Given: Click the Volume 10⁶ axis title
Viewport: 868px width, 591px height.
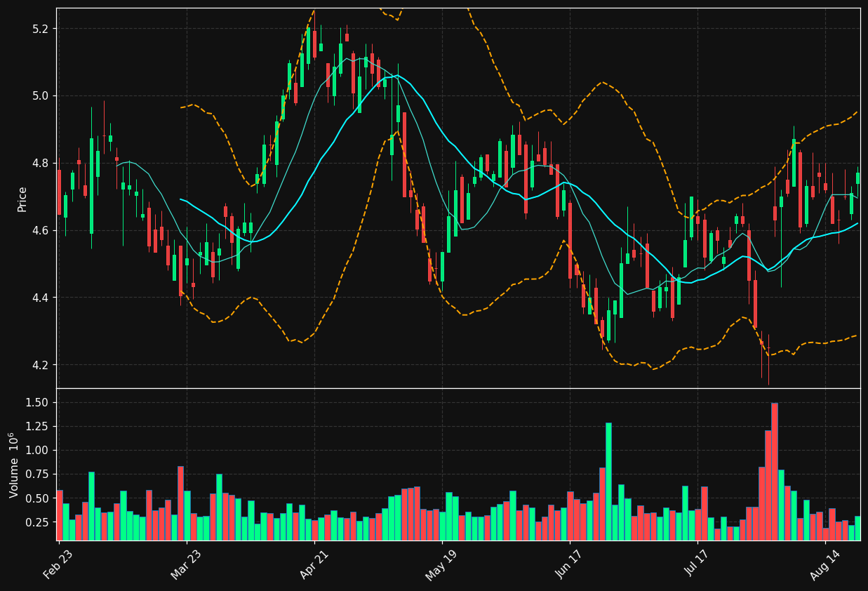Looking at the screenshot, I should coord(14,465).
